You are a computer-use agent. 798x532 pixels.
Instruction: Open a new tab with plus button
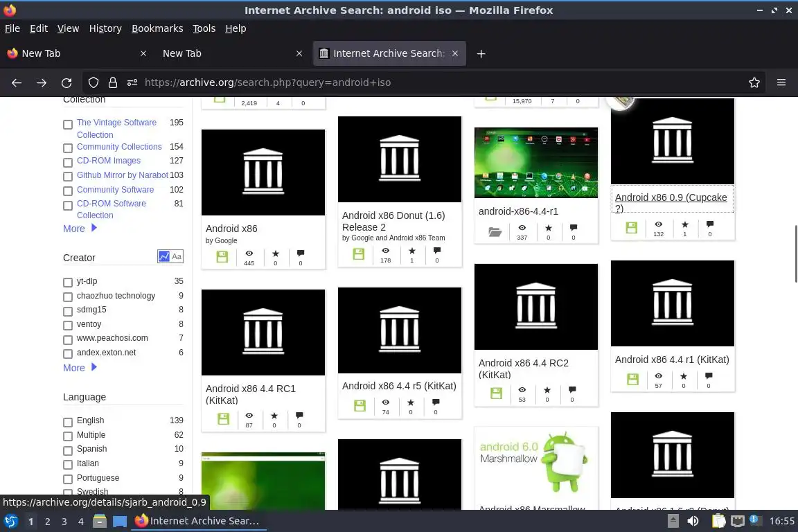pos(481,53)
